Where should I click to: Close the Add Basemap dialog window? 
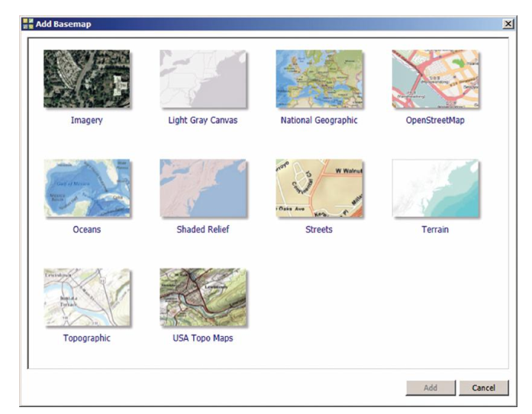coord(508,25)
